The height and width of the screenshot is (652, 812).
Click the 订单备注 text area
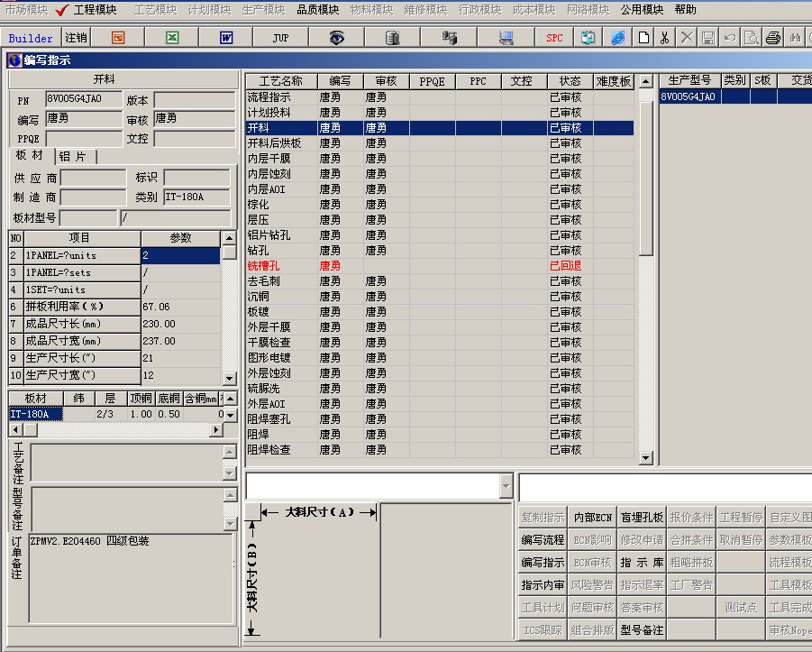coord(131,578)
